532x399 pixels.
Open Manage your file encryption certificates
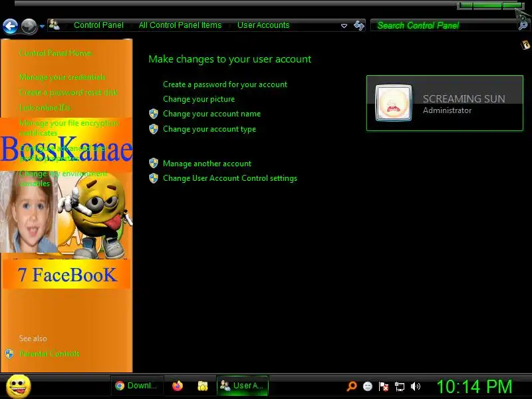69,128
